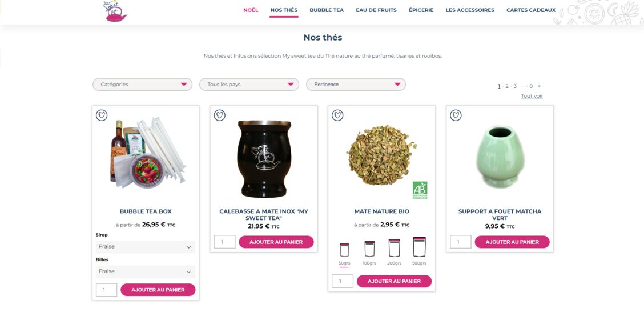Click the My Sweet Tea teapot logo
This screenshot has width=644, height=312.
(x=115, y=11)
